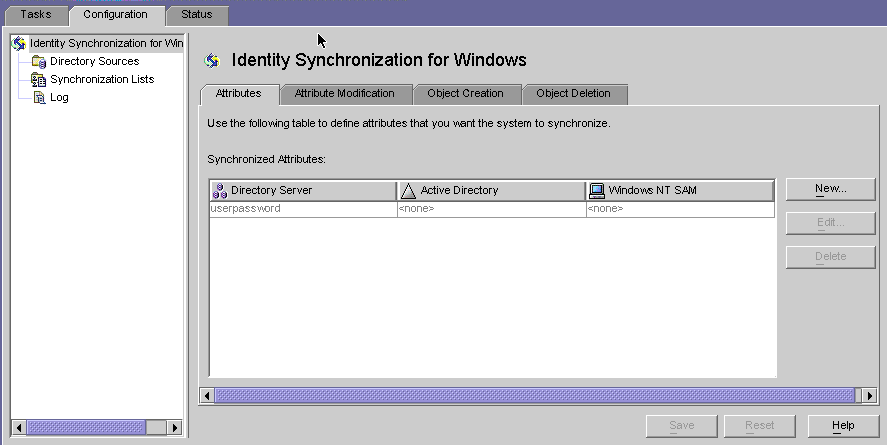
Task: Click the Windows NT SAM computer icon
Action: [x=597, y=191]
